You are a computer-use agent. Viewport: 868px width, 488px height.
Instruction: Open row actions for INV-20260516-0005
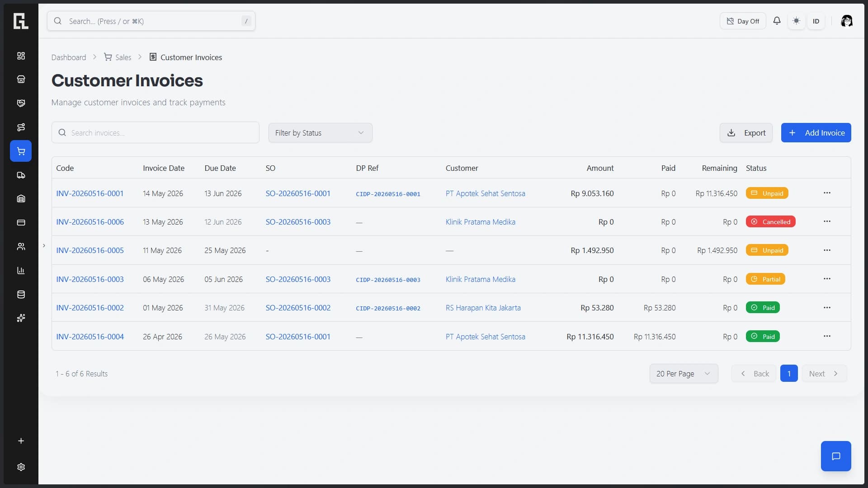tap(827, 250)
